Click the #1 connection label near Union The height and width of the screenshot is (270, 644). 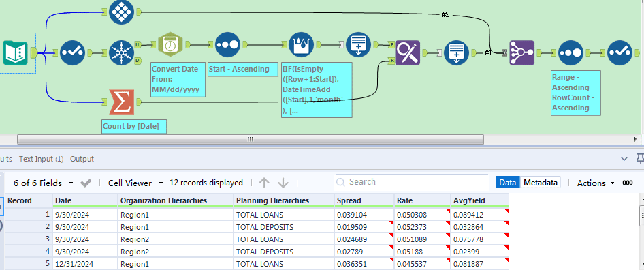click(x=487, y=52)
